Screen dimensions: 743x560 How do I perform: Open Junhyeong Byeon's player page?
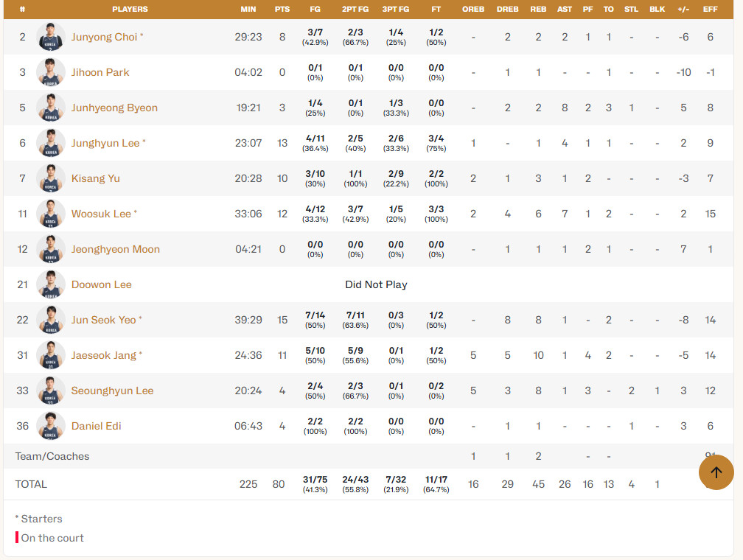114,108
